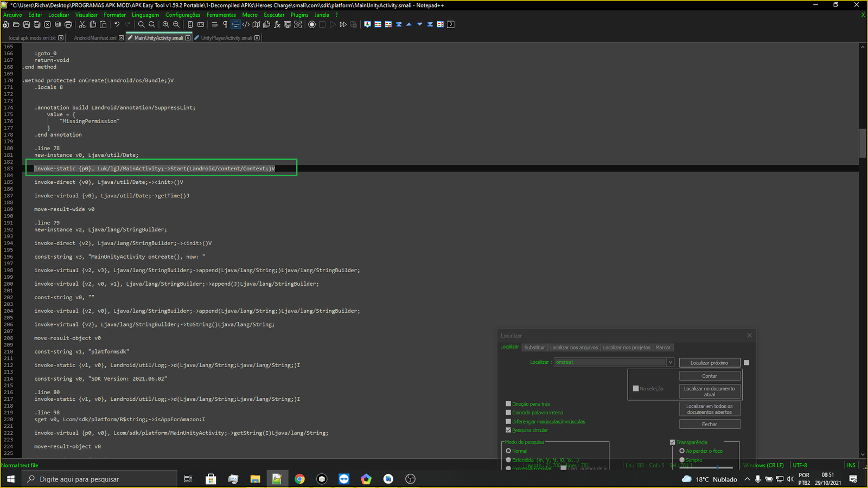Enable Diferenciar maiúsculas/minúsculas checkbox
This screenshot has width=868, height=488.
coord(508,421)
